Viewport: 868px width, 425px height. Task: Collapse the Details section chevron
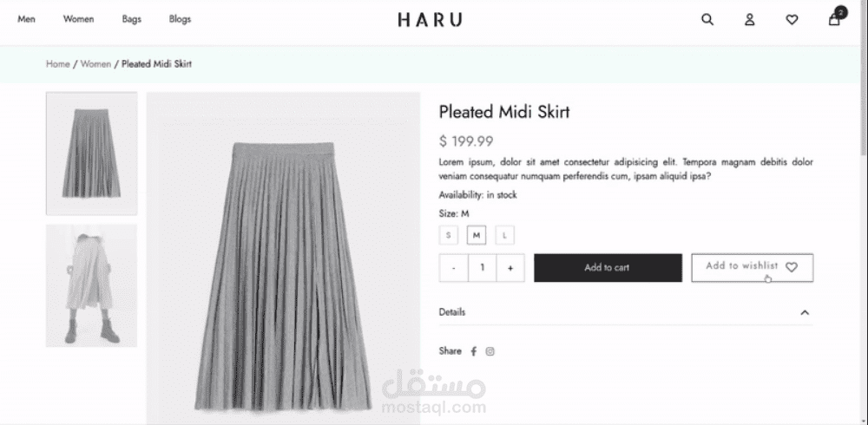(805, 312)
